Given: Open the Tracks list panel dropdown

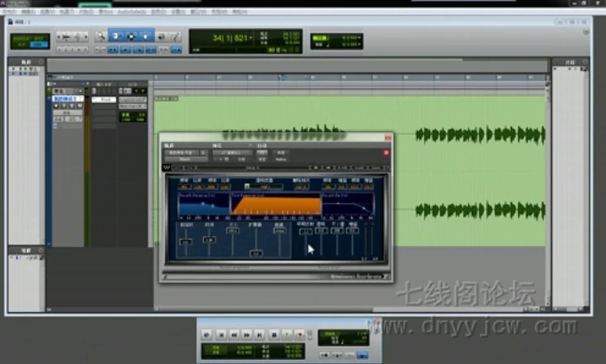Looking at the screenshot, I should [x=41, y=62].
